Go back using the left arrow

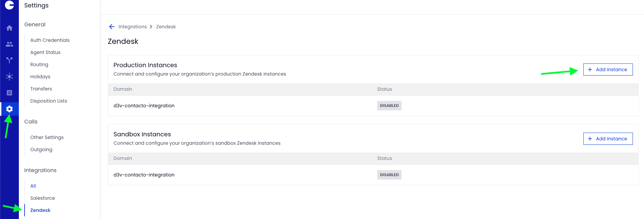(x=112, y=27)
